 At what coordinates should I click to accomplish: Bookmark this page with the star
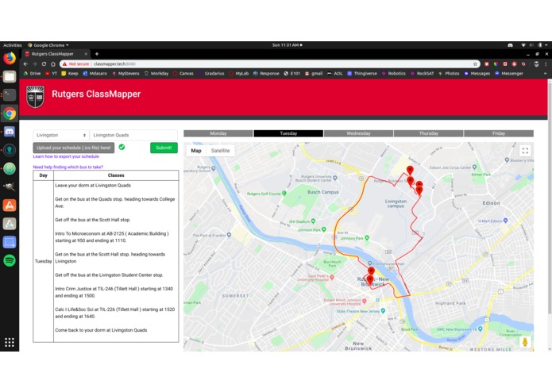click(475, 64)
